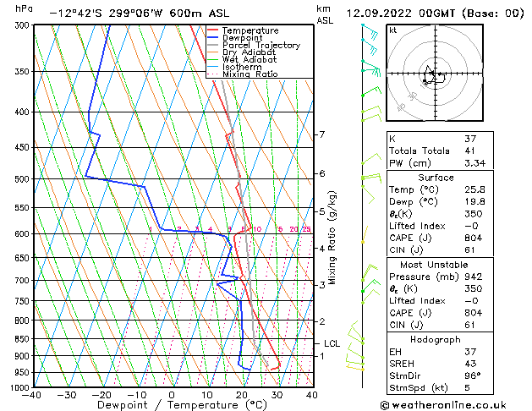Click the K index value 37

pos(470,139)
